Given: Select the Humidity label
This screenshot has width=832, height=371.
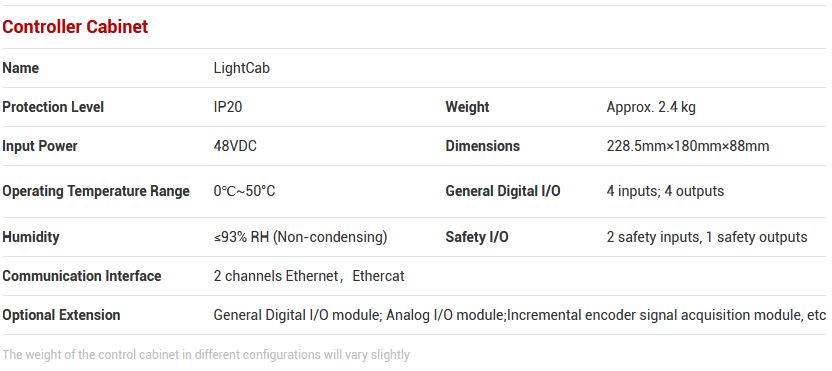Looking at the screenshot, I should pyautogui.click(x=31, y=237).
